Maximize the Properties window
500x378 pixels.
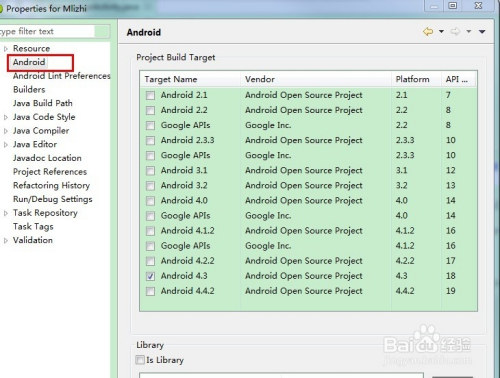pyautogui.click(x=452, y=5)
